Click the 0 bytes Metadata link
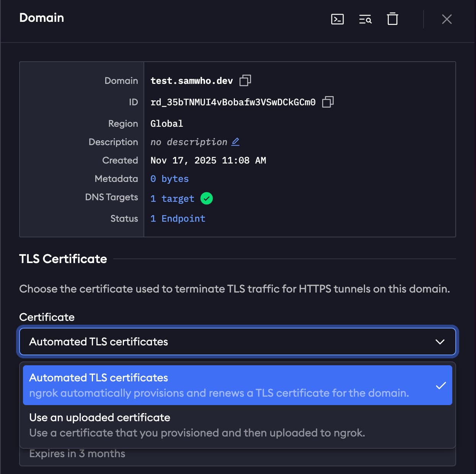This screenshot has height=474, width=476. pyautogui.click(x=169, y=178)
